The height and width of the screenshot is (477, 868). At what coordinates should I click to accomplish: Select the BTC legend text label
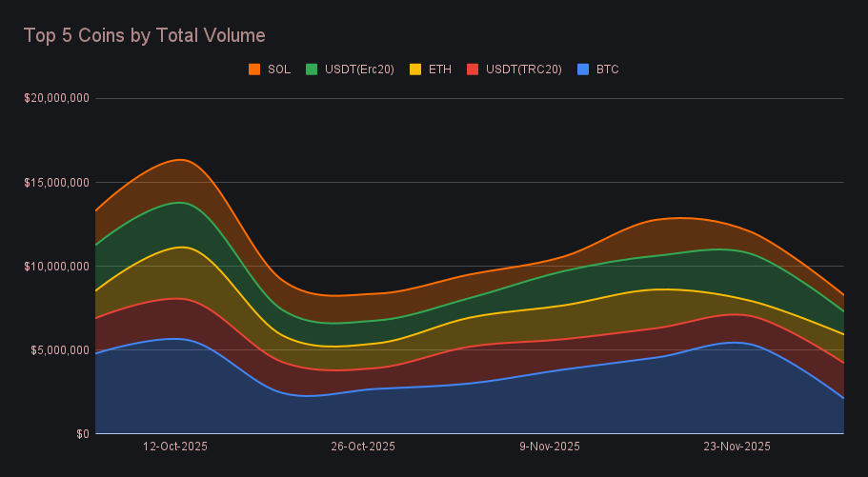[x=607, y=70]
